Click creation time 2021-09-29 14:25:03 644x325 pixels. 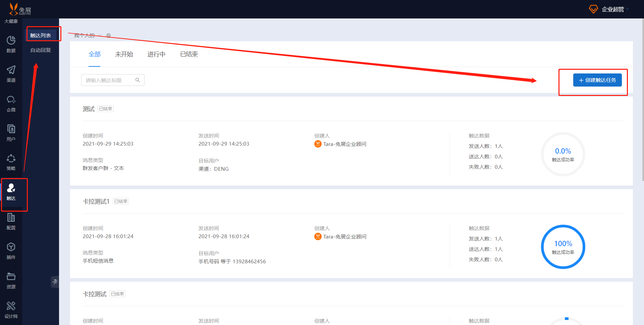[x=108, y=144]
